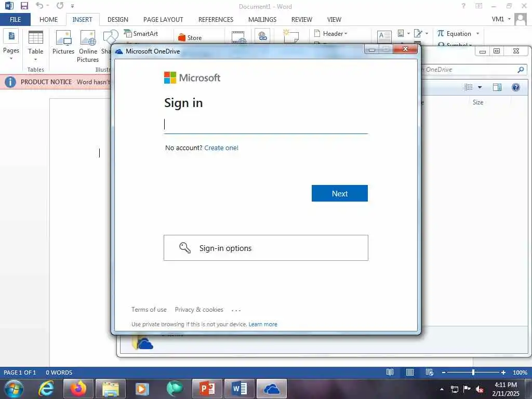Open the Terms of use link
The width and height of the screenshot is (532, 399).
(149, 310)
